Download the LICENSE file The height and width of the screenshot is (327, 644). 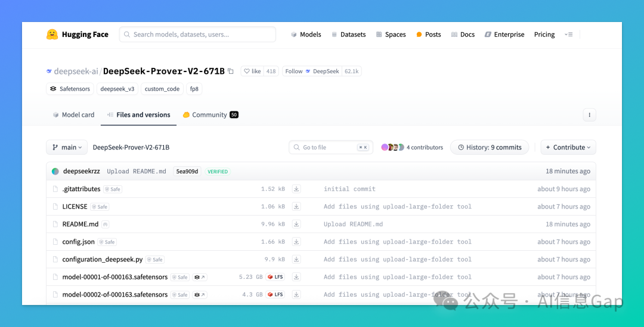coord(296,206)
